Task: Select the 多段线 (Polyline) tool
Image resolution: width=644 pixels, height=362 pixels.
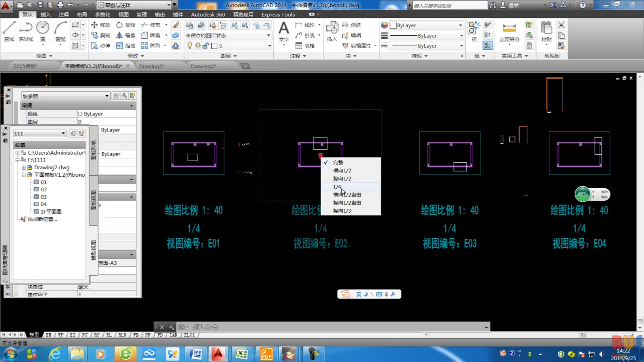Action: (25, 31)
